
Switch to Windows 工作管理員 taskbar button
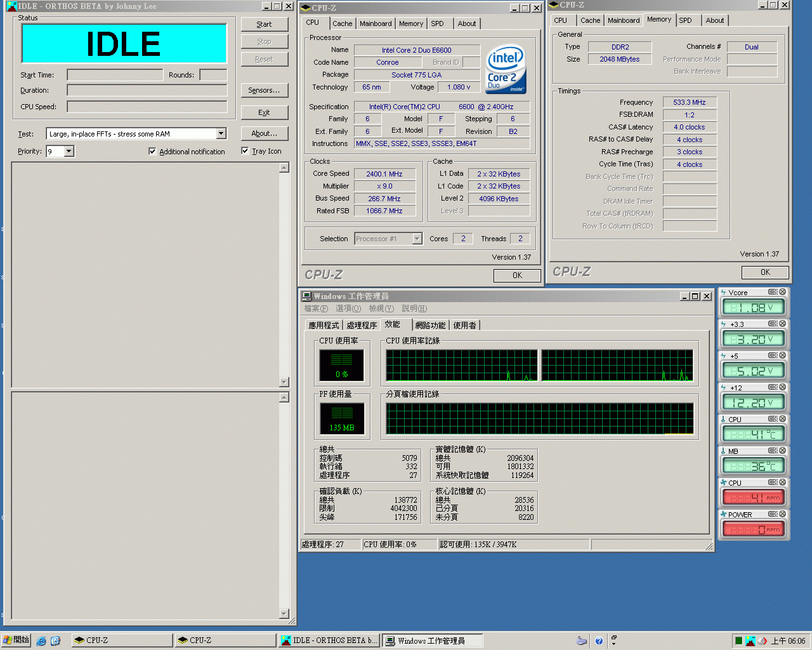(x=433, y=640)
